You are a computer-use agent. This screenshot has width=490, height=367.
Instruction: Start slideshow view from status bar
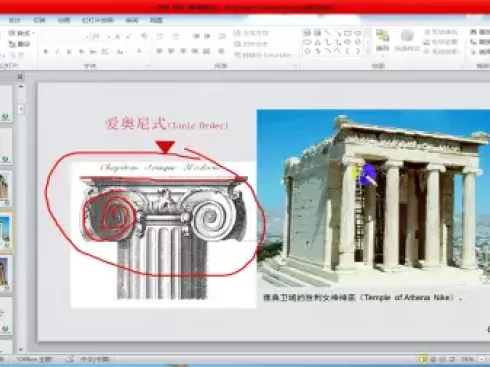(x=452, y=359)
